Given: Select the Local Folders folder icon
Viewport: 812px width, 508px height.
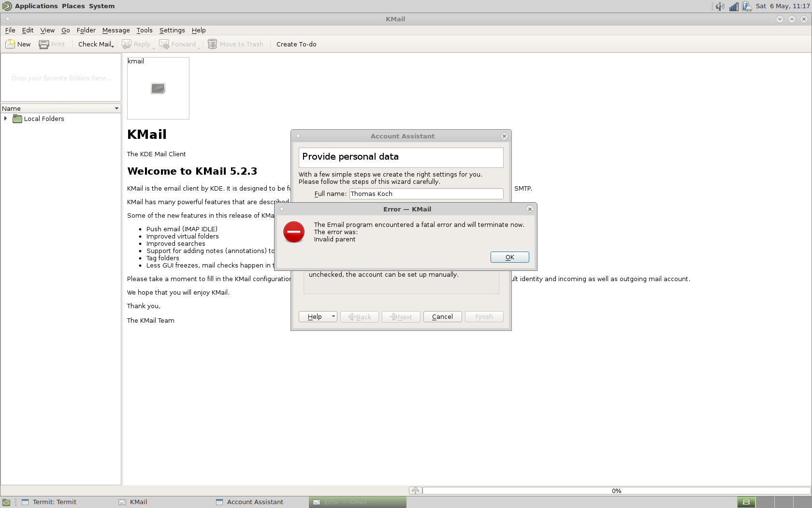Looking at the screenshot, I should point(17,119).
